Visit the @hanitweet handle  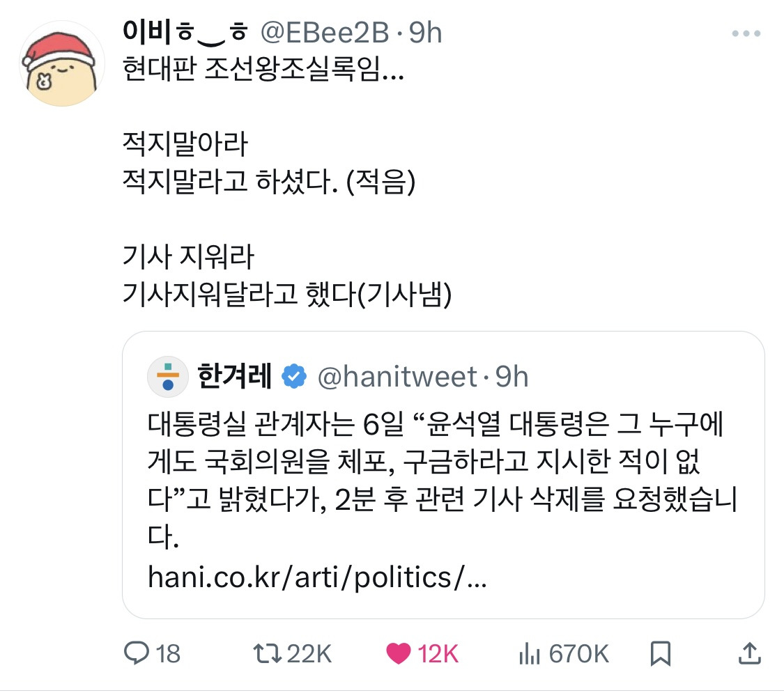(x=397, y=376)
